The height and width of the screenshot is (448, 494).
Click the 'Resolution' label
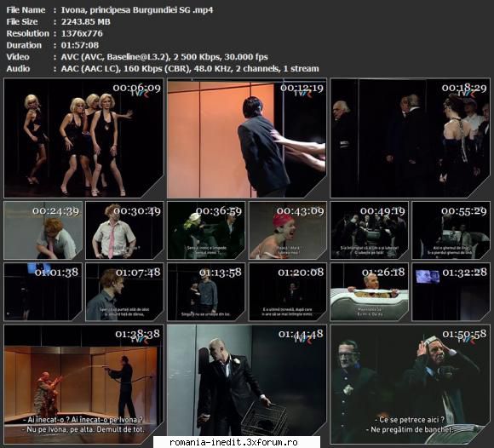[28, 33]
